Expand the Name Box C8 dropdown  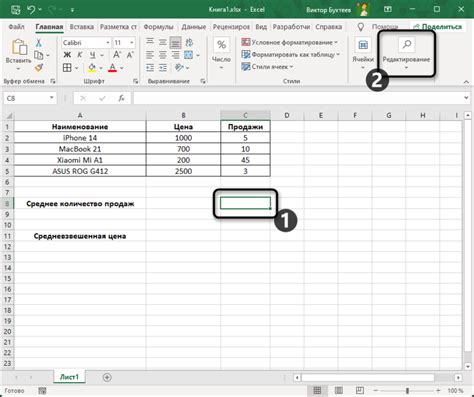[52, 98]
